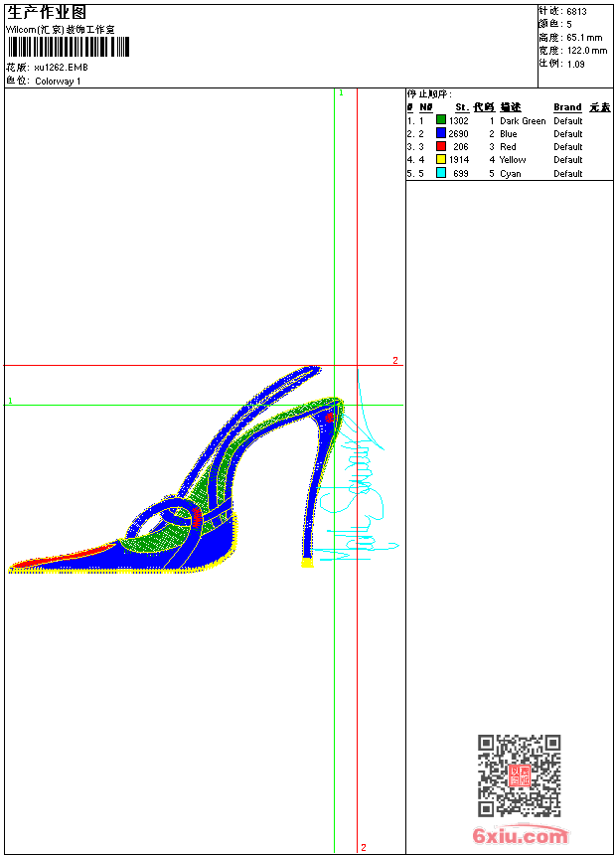Click the stitch count value 6813

click(576, 12)
